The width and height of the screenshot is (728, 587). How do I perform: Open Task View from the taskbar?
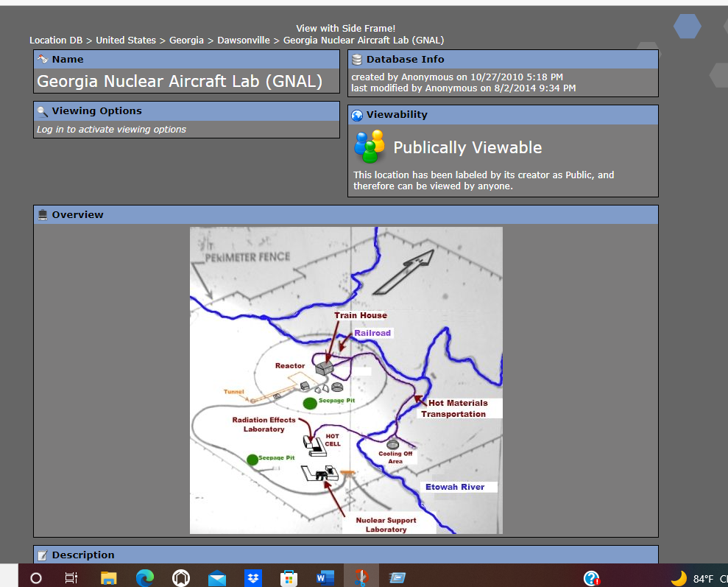tap(71, 578)
